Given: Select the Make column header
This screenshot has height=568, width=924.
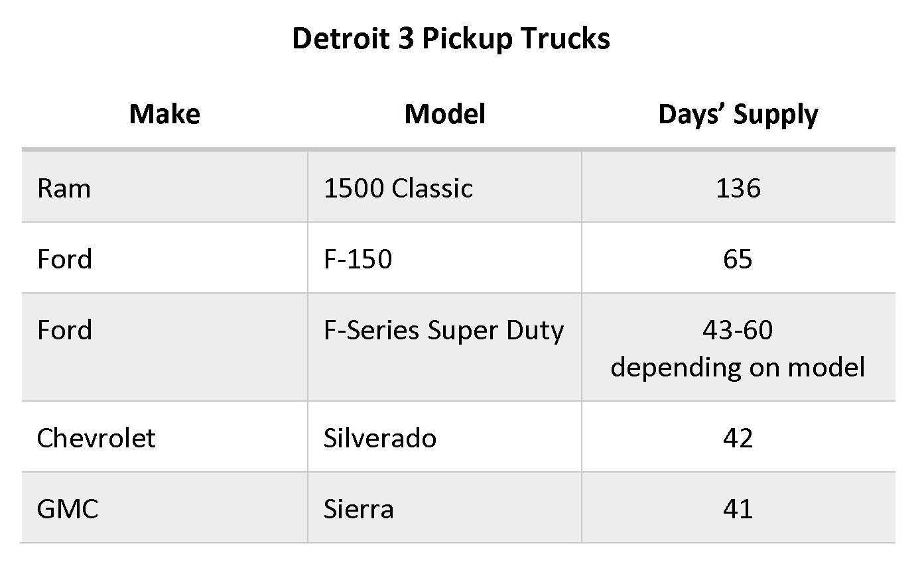Looking at the screenshot, I should [165, 114].
